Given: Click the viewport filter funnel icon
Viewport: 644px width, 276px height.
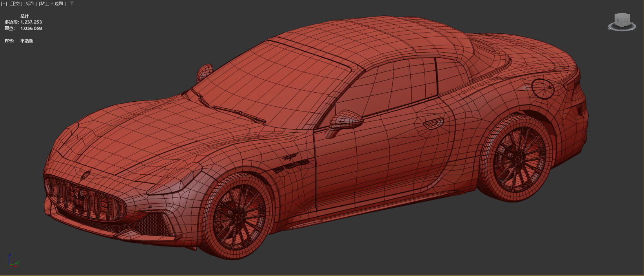Looking at the screenshot, I should [x=72, y=4].
